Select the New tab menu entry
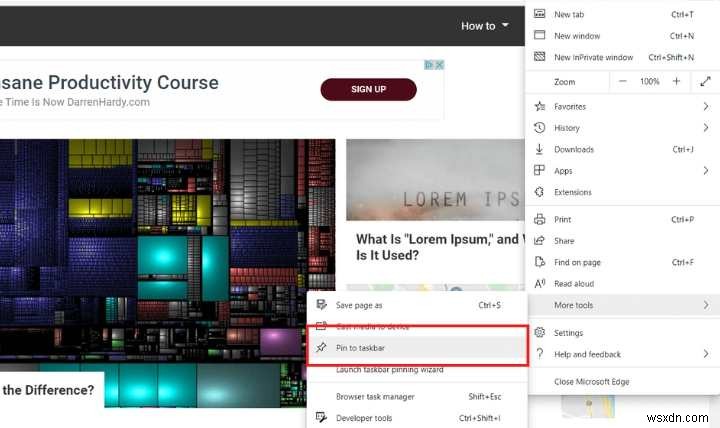The width and height of the screenshot is (720, 428). [622, 14]
